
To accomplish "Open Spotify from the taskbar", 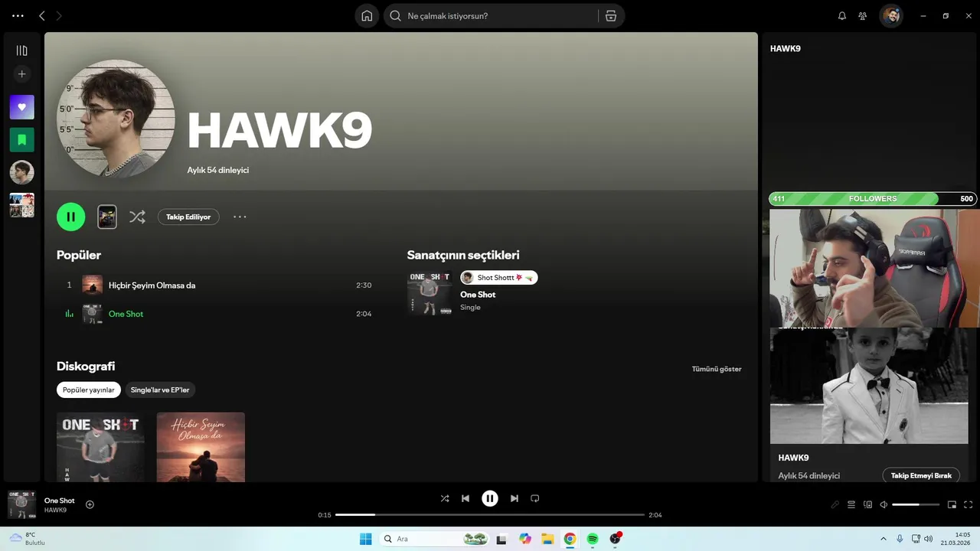I will (x=593, y=539).
